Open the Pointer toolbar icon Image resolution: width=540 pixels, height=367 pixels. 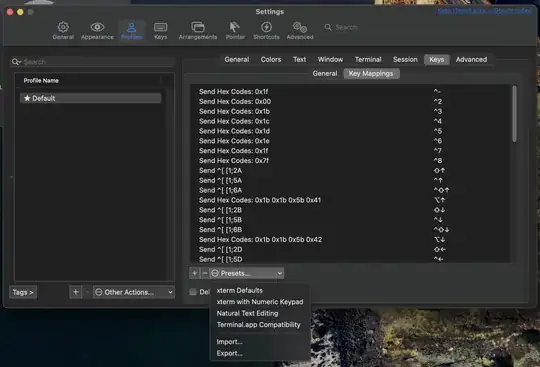tap(235, 31)
